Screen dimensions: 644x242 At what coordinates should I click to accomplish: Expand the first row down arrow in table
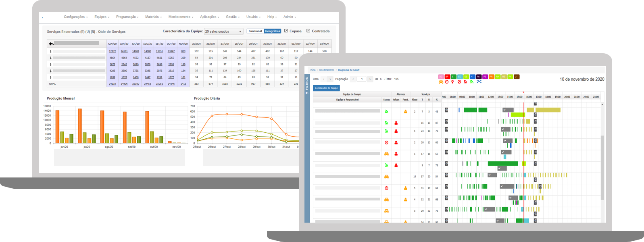(x=51, y=51)
